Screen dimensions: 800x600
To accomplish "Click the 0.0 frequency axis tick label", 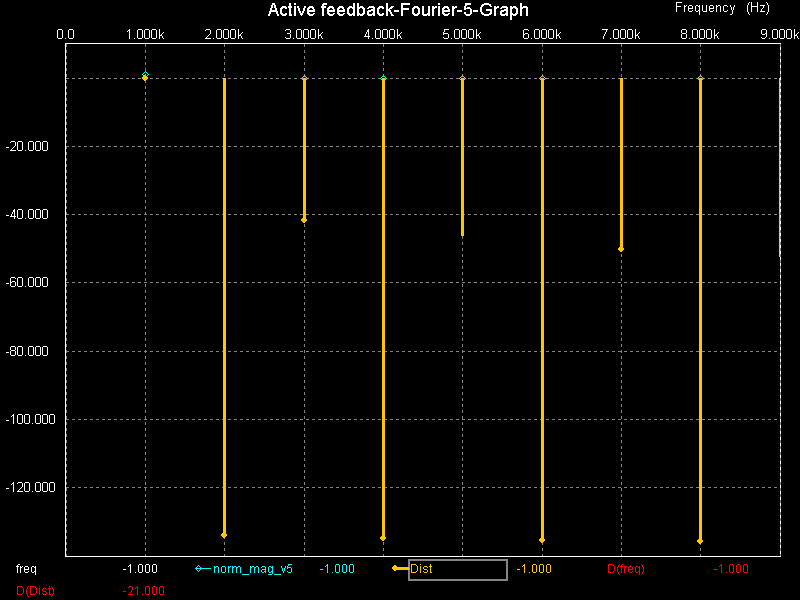I will click(65, 34).
